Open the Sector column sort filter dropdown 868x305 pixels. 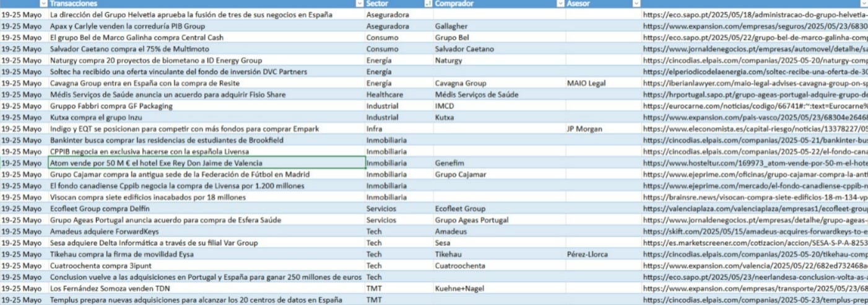(x=428, y=4)
